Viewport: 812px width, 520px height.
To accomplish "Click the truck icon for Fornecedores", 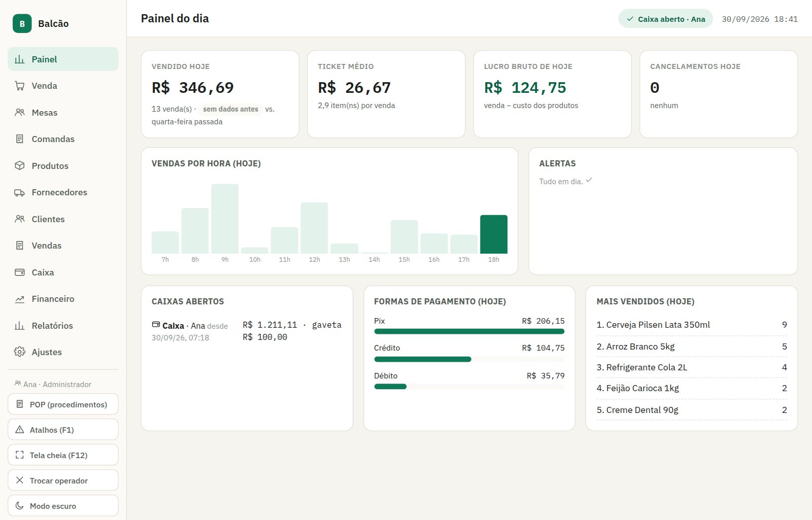I will point(20,192).
